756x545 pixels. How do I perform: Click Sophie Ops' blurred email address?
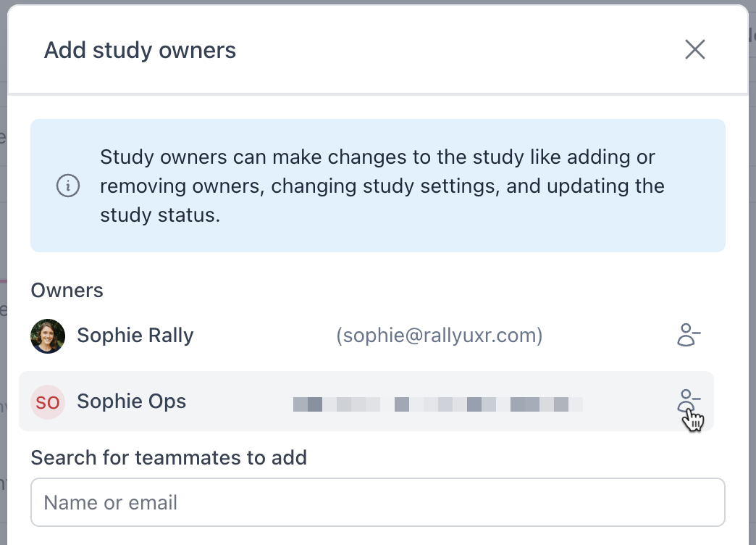[x=437, y=404]
